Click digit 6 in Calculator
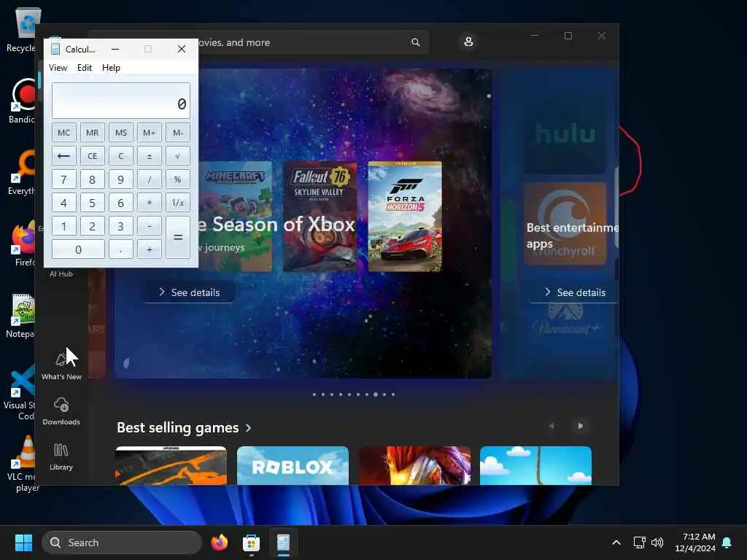This screenshot has width=747, height=560. click(x=121, y=203)
